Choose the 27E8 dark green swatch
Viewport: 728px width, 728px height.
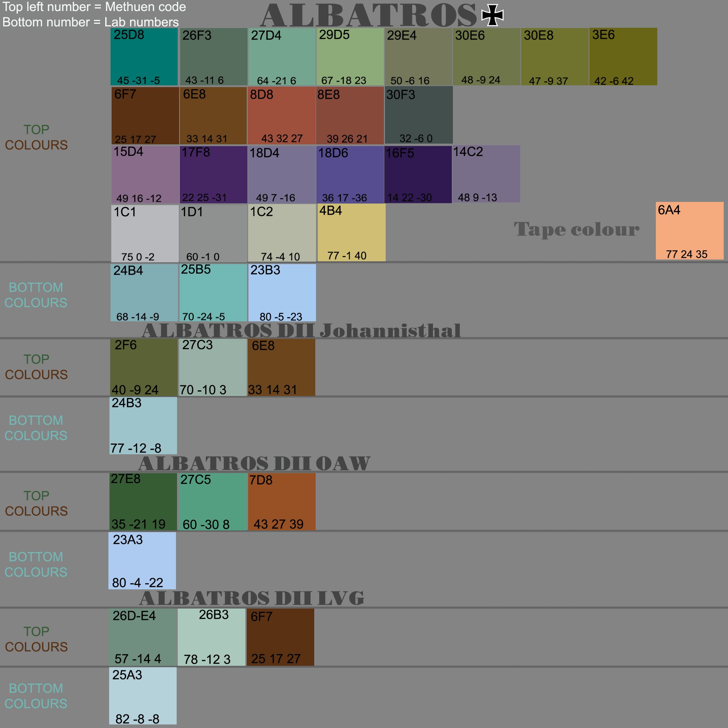(x=143, y=502)
